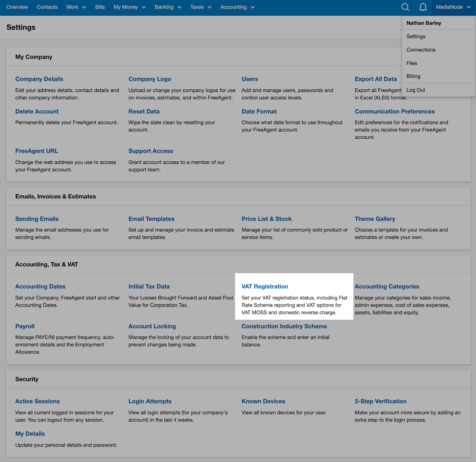This screenshot has height=462, width=476.
Task: Open Export All Data
Action: coord(375,79)
